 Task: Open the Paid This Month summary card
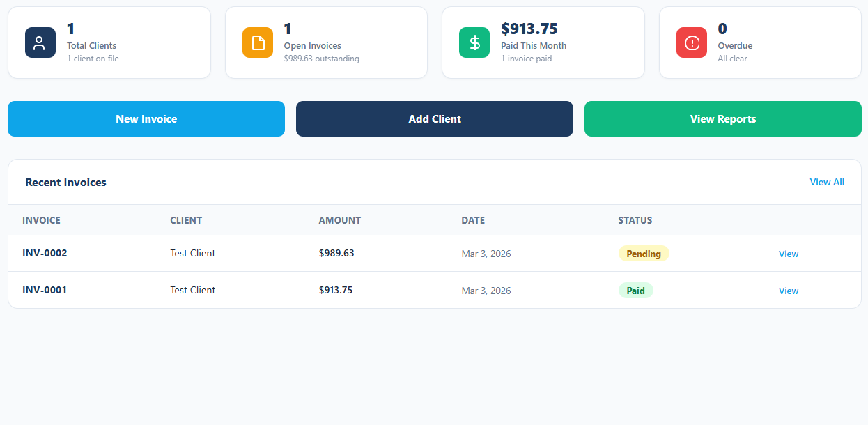pos(543,42)
